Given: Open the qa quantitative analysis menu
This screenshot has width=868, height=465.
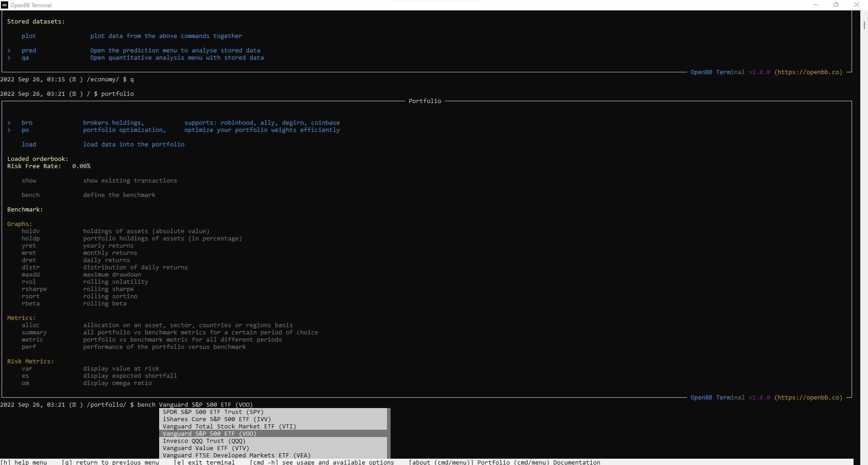Looking at the screenshot, I should (x=25, y=58).
